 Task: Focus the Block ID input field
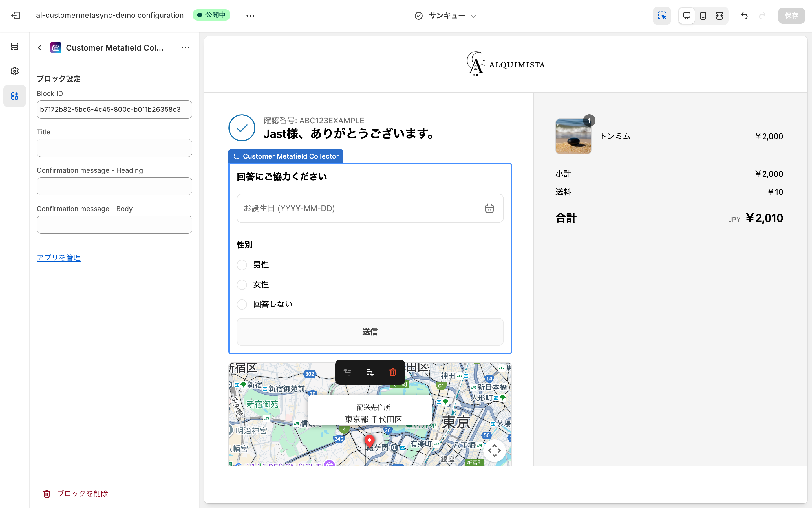114,110
